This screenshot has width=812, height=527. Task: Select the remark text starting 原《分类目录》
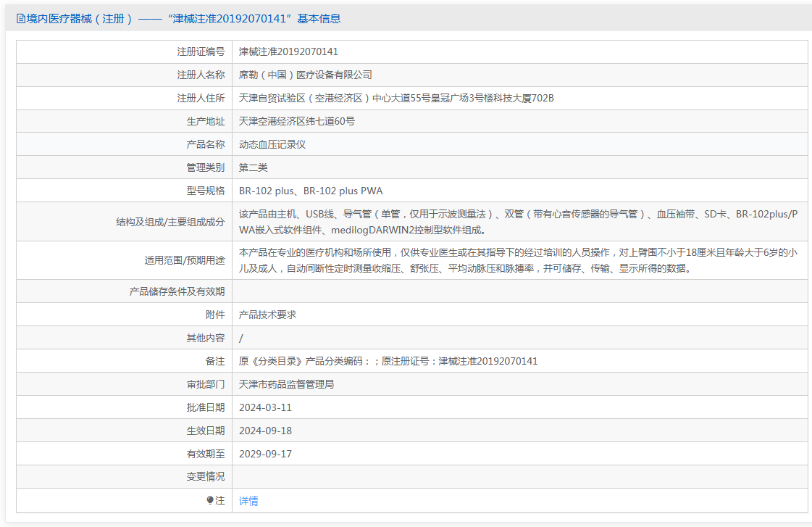(388, 361)
